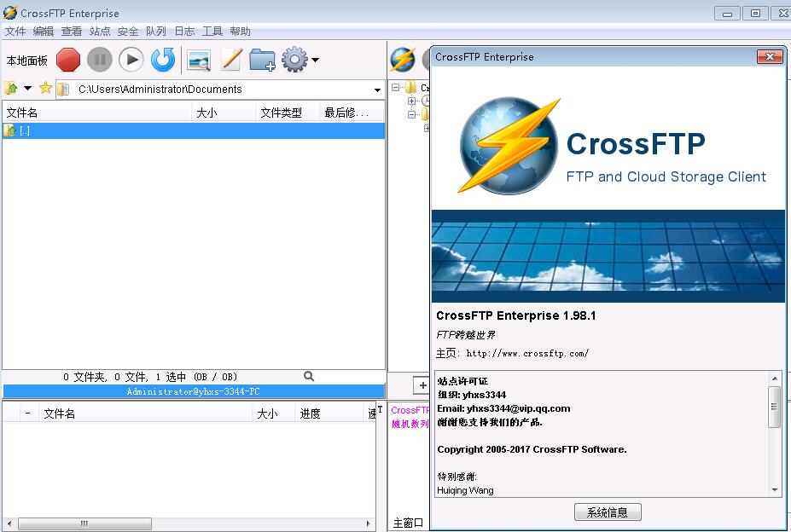Viewport: 791px width, 532px height.
Task: Click the 组织: yhxs3344 license text
Action: [x=471, y=395]
